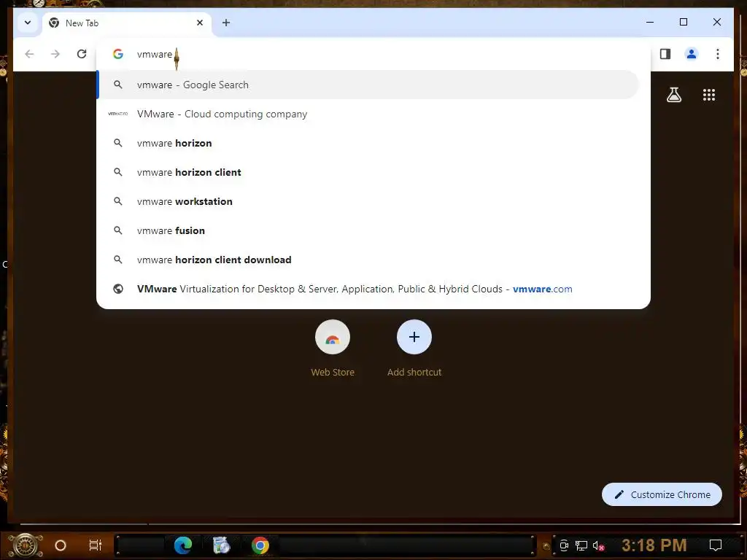The height and width of the screenshot is (560, 747).
Task: Open the Chrome profile menu
Action: (692, 54)
